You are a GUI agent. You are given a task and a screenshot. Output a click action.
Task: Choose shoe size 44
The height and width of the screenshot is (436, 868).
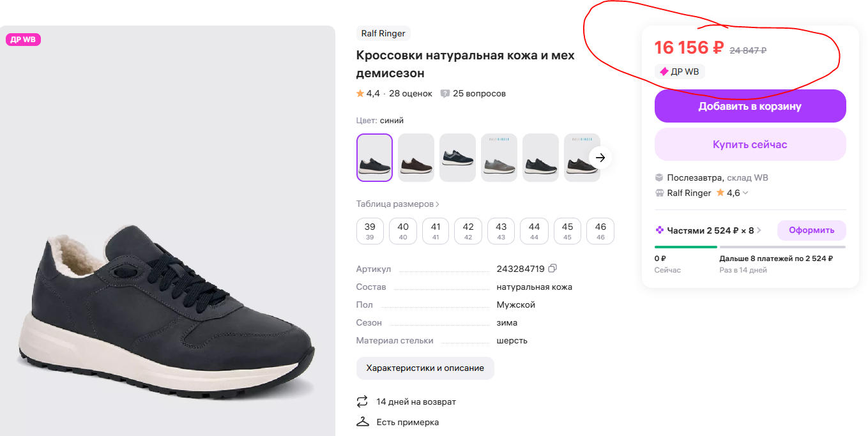tap(534, 230)
